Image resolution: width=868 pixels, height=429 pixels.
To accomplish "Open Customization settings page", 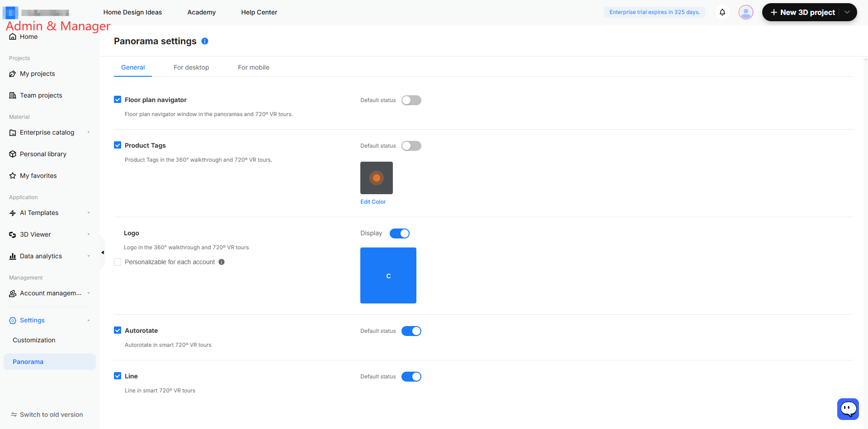I will point(34,340).
